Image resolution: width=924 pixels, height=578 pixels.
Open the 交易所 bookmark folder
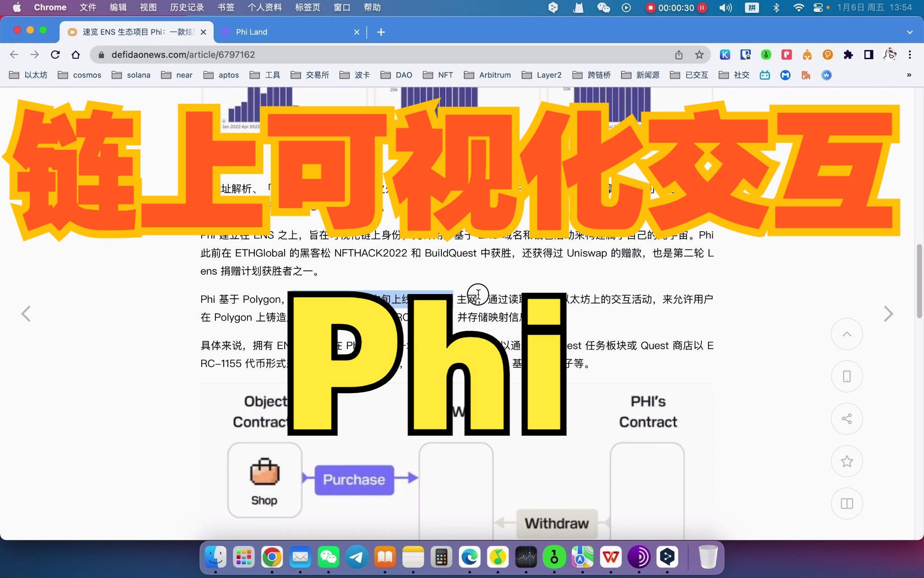point(310,75)
